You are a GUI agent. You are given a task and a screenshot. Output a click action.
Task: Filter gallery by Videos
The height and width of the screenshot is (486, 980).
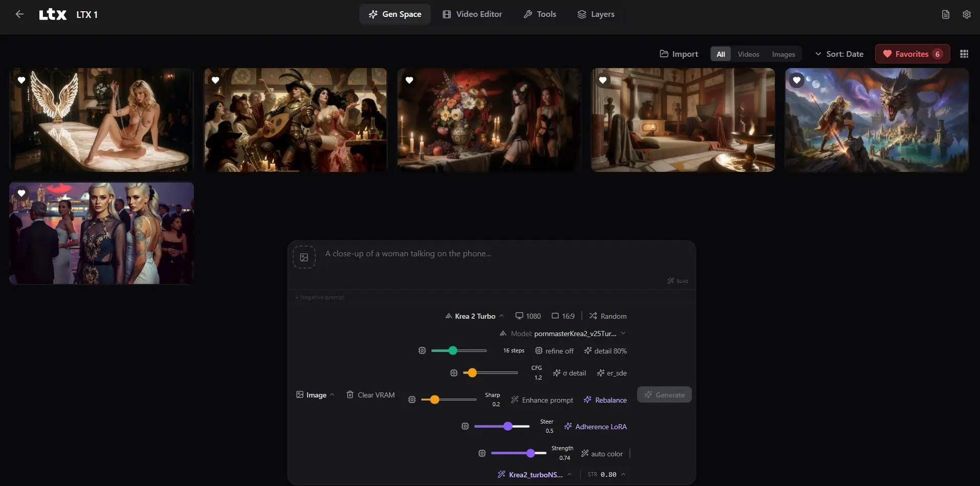point(748,54)
